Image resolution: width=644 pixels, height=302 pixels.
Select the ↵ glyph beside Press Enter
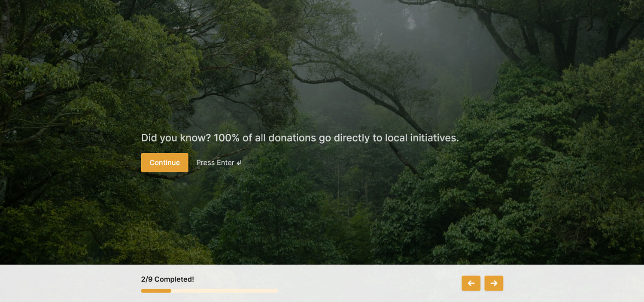pyautogui.click(x=239, y=163)
